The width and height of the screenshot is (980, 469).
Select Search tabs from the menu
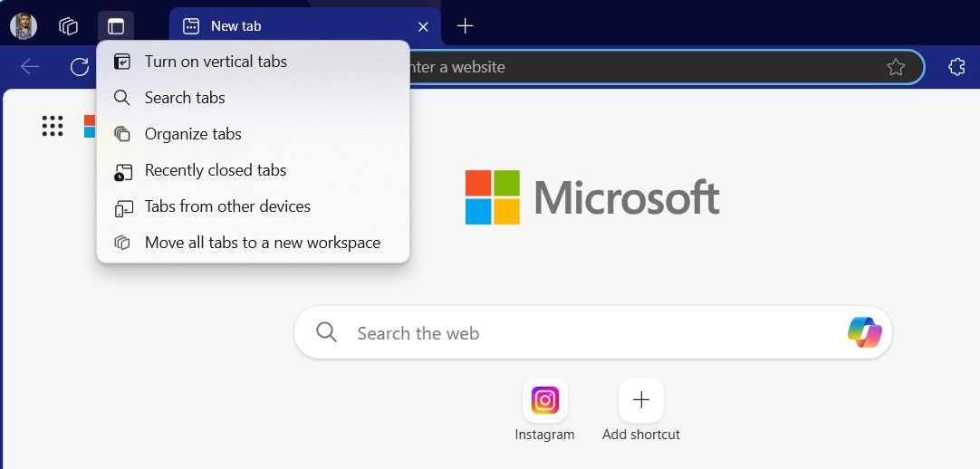coord(253,98)
